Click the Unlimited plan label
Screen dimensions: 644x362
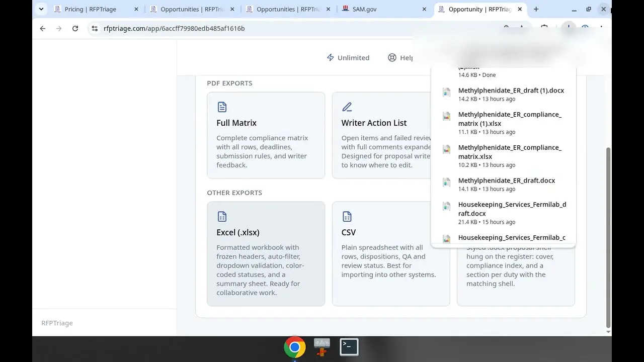tap(353, 58)
